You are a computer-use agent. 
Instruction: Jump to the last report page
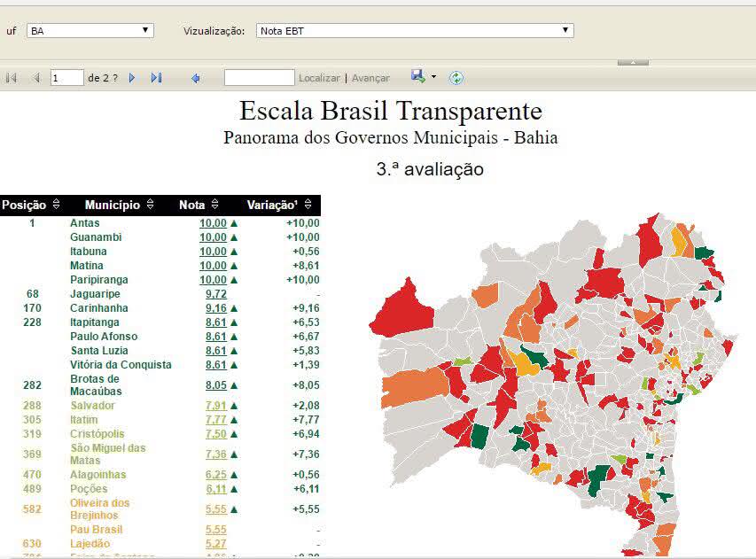(x=156, y=78)
